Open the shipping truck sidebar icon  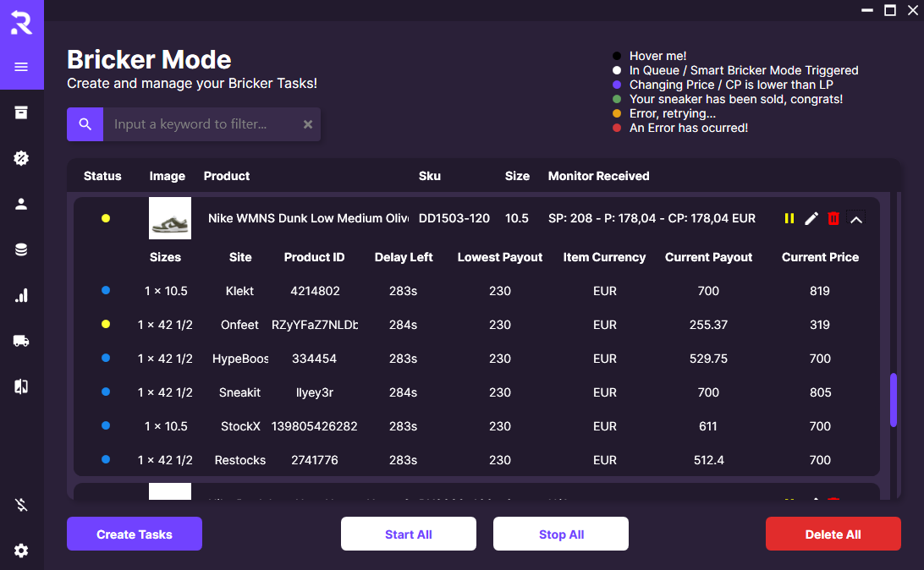pos(21,340)
